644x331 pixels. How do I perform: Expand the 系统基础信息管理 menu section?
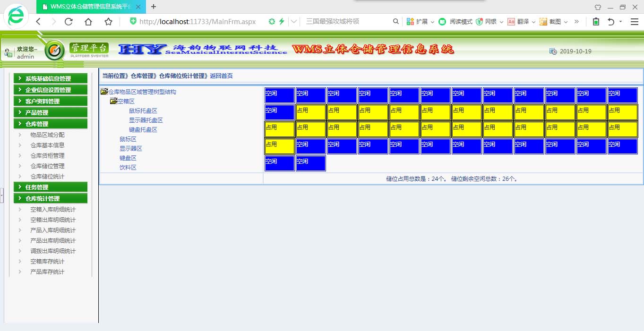[x=51, y=79]
